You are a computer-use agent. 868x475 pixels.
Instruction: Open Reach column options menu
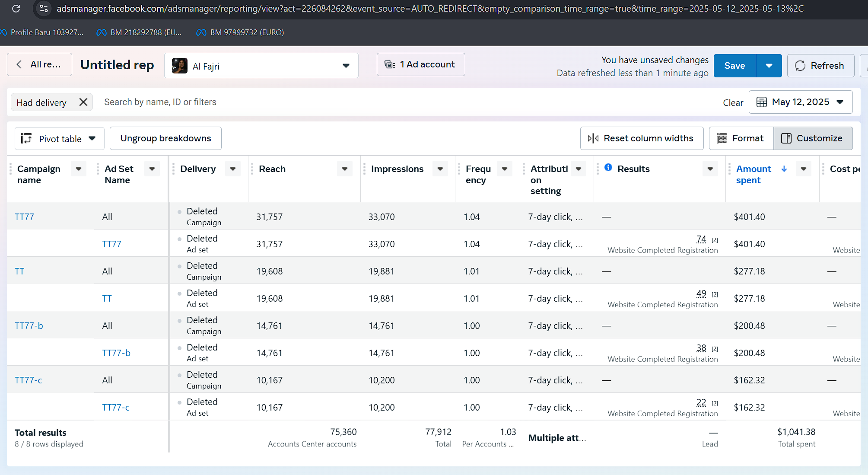pos(345,169)
